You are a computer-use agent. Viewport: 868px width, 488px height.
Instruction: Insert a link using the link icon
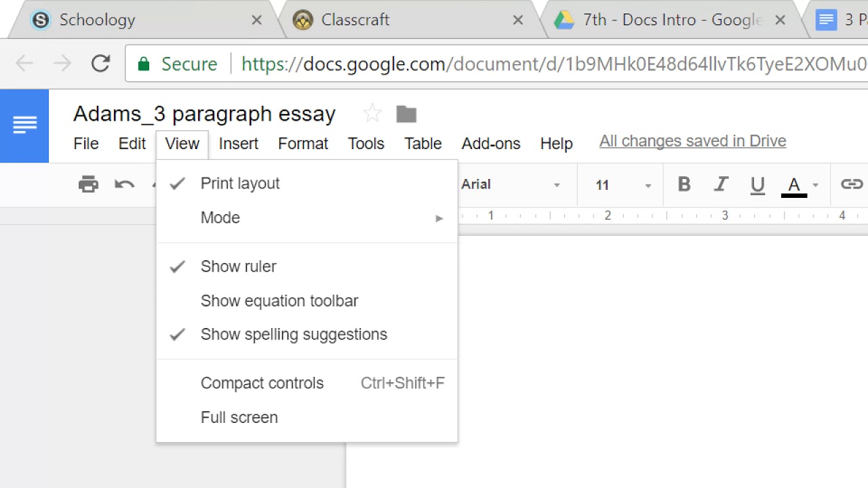[852, 184]
